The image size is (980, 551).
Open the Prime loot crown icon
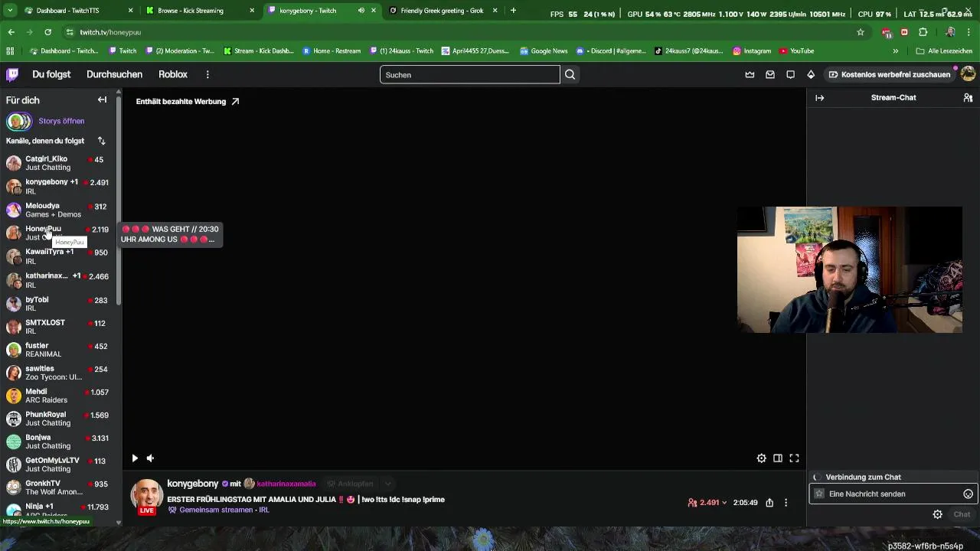coord(750,74)
